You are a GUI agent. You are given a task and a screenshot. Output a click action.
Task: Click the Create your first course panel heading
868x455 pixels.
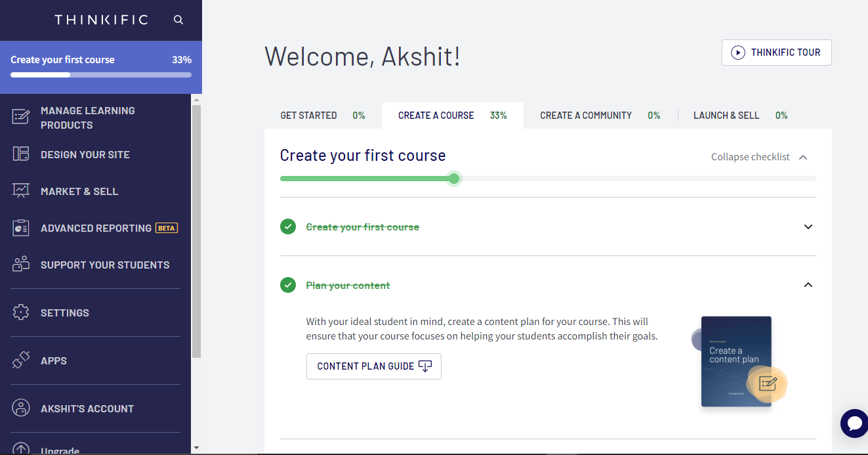point(363,156)
